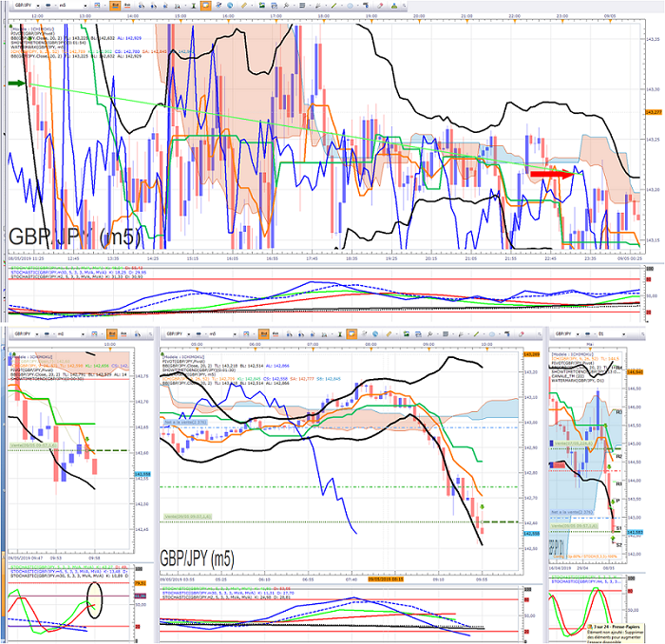Screen dimensions: 665x644
Task: Click the globe icon on the bottom-middle chart toolbar
Action: click(375, 334)
